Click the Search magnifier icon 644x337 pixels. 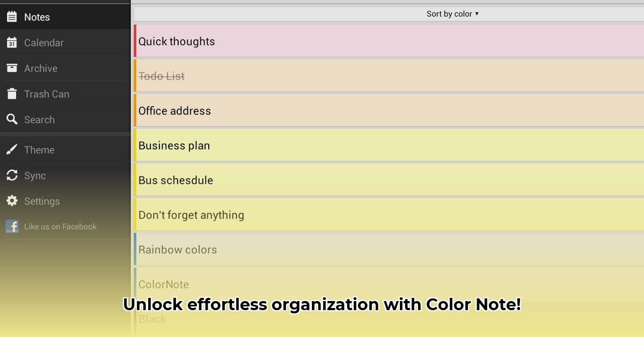click(x=12, y=119)
